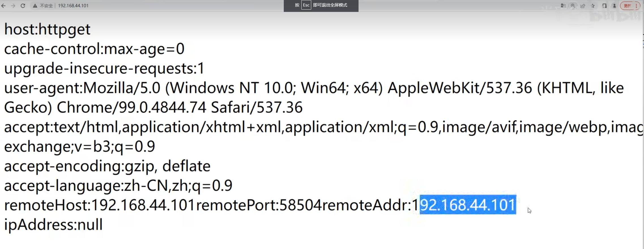Toggle the browser side panel

(x=604, y=6)
